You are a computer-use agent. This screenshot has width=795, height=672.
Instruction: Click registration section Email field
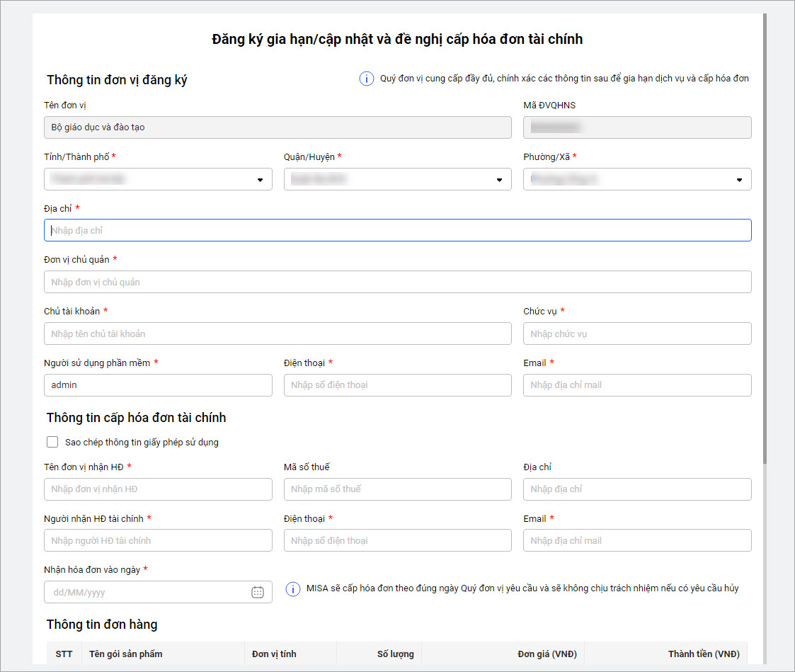tap(637, 385)
